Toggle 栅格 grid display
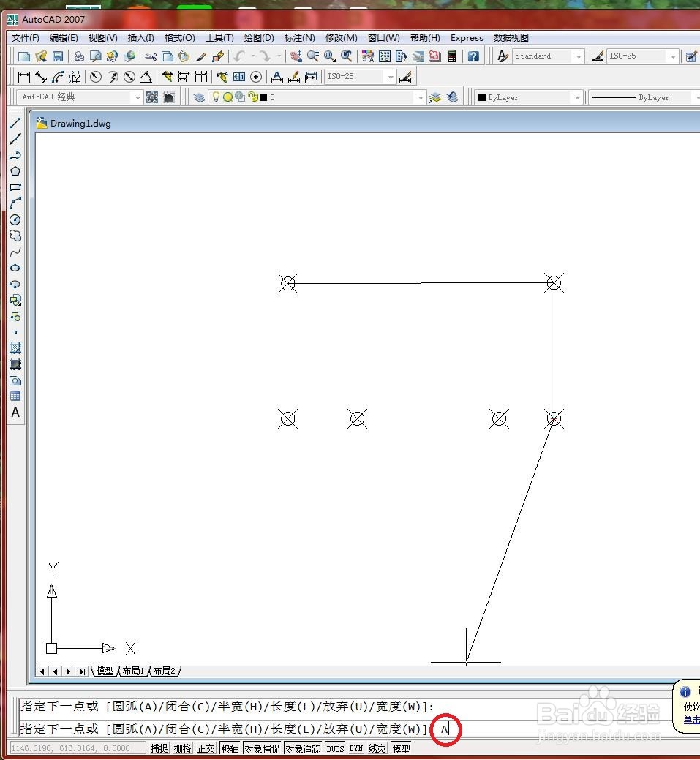This screenshot has height=760, width=700. click(x=183, y=748)
